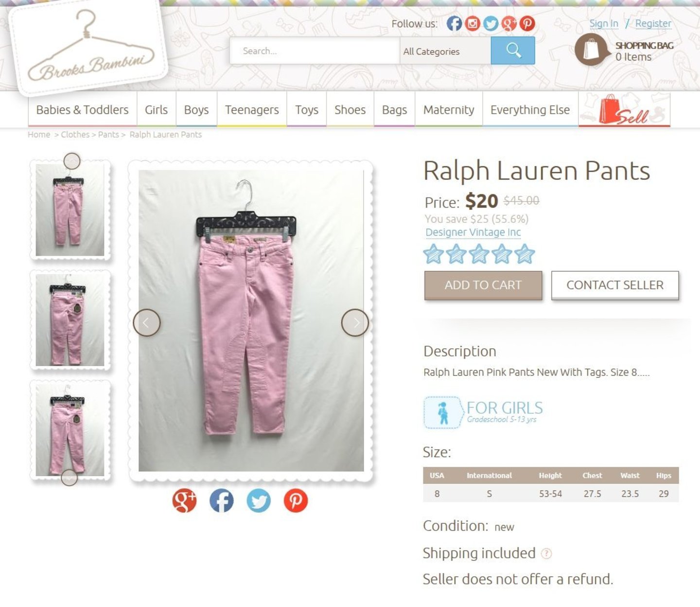
Task: Open the Instagram icon in the header
Action: [472, 23]
